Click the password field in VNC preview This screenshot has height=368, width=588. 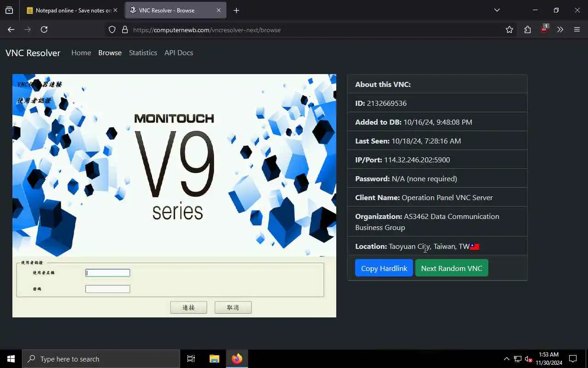(x=108, y=289)
